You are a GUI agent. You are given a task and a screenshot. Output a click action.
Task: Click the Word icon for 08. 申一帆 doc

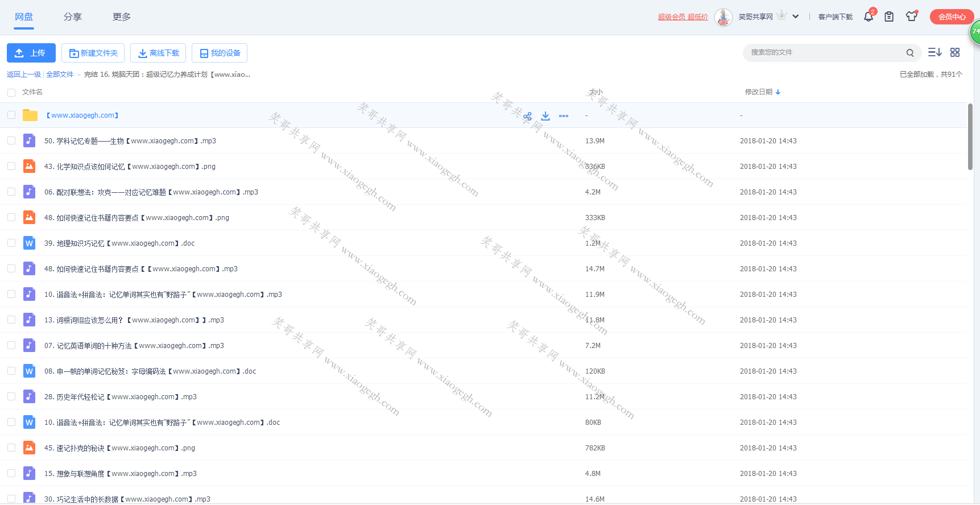(x=29, y=371)
